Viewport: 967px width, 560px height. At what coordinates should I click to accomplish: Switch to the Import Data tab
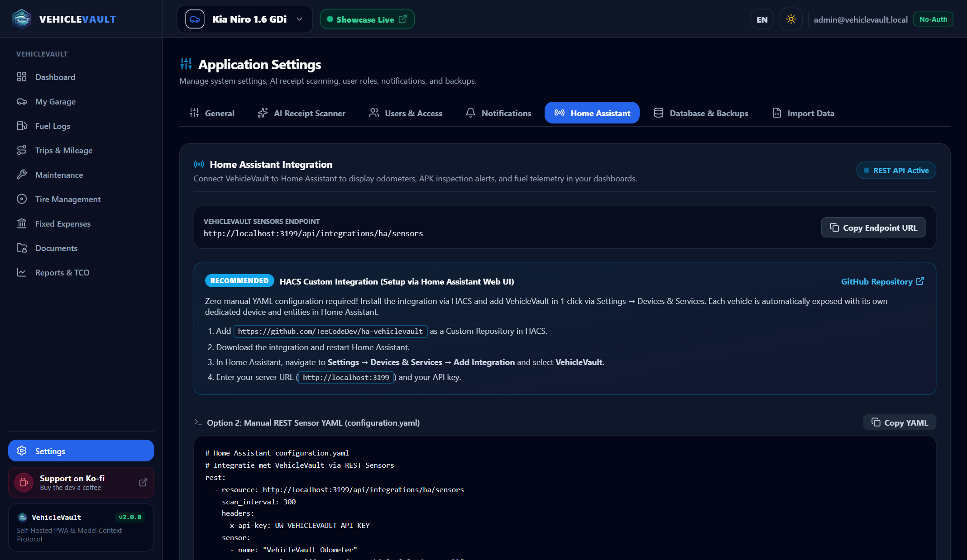(803, 113)
